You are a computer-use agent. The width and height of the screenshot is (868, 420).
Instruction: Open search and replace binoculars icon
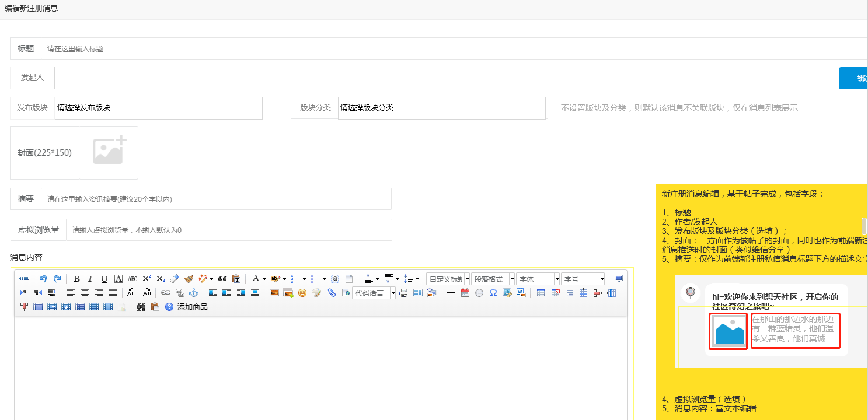tap(141, 307)
